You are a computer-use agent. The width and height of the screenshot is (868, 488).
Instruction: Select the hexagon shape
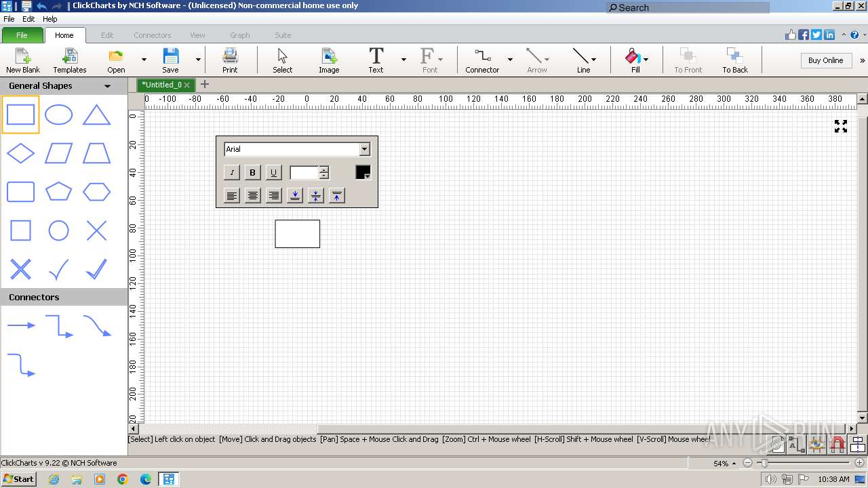coord(96,192)
